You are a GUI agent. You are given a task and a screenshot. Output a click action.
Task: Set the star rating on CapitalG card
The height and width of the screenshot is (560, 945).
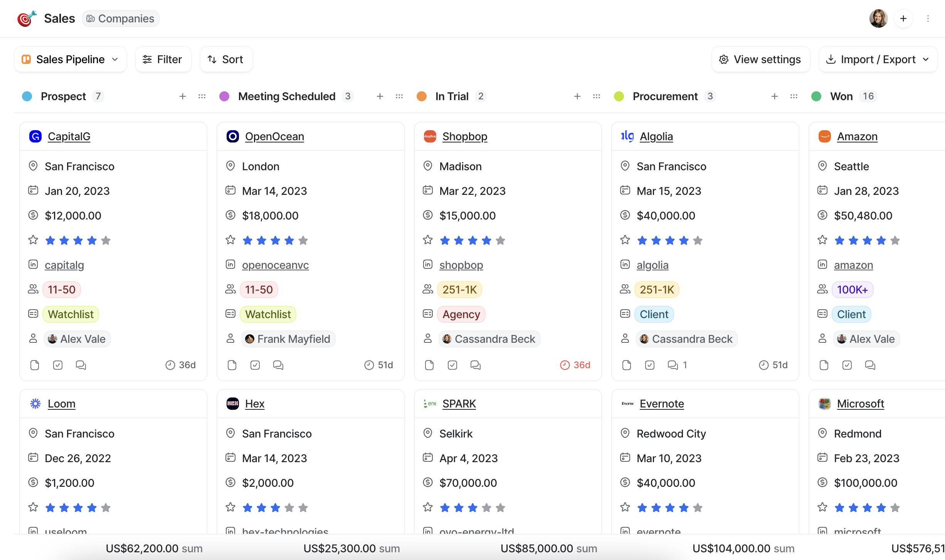pyautogui.click(x=78, y=241)
